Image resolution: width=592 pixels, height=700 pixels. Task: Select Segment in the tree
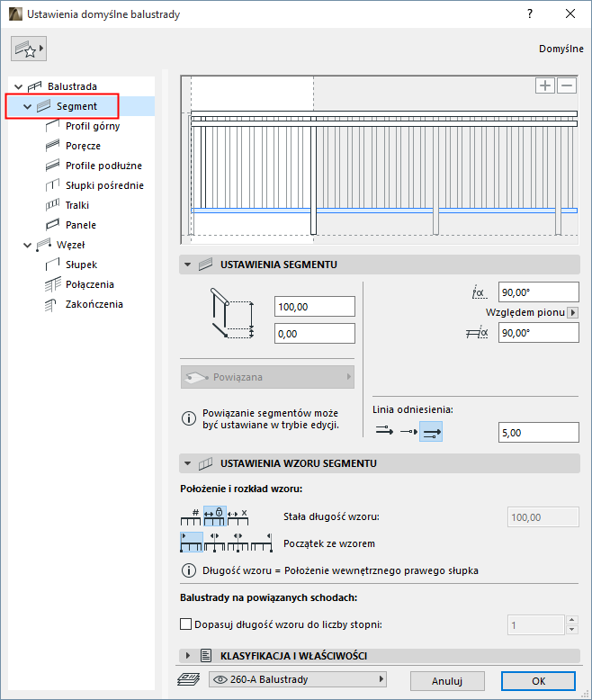pos(76,106)
